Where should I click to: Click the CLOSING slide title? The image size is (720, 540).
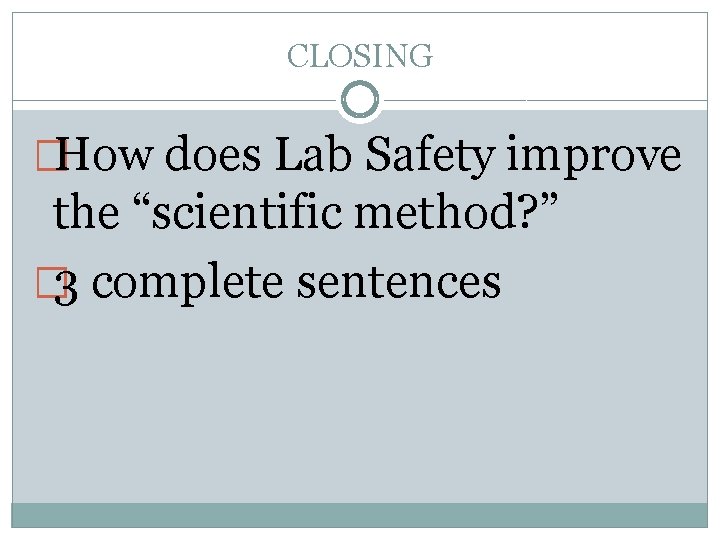click(x=360, y=56)
